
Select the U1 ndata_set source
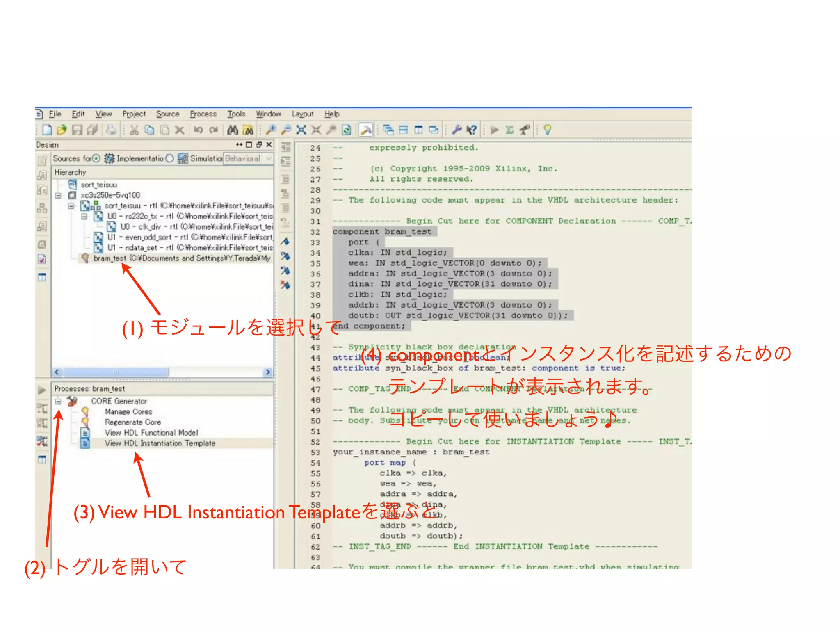pyautogui.click(x=184, y=248)
